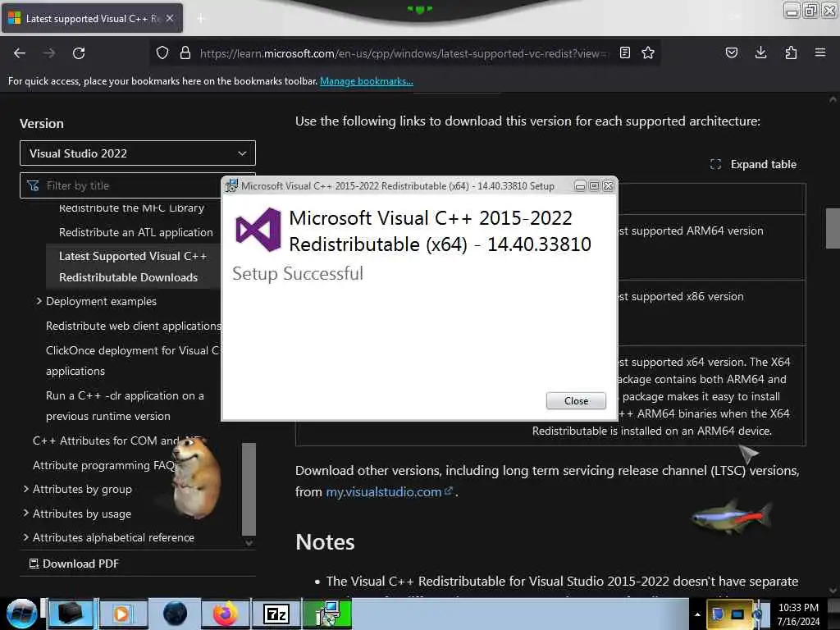Select Latest Supported Visual C++ Redistributable Downloads
Viewport: 840px width, 630px height.
click(132, 267)
